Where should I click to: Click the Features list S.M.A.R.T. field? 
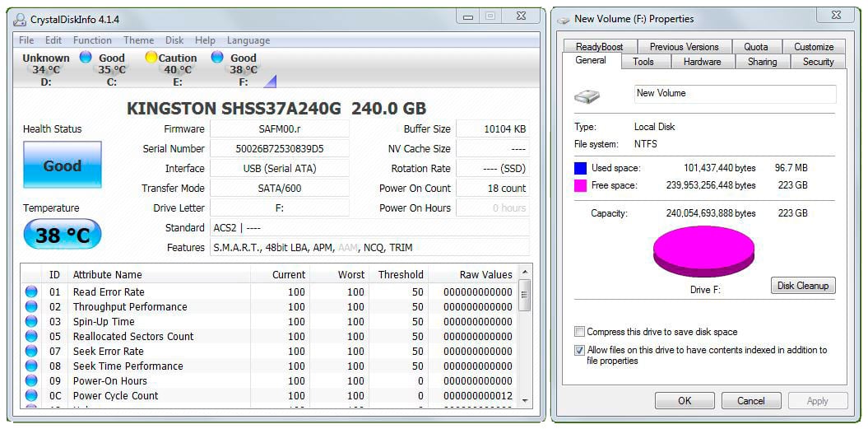(x=369, y=247)
